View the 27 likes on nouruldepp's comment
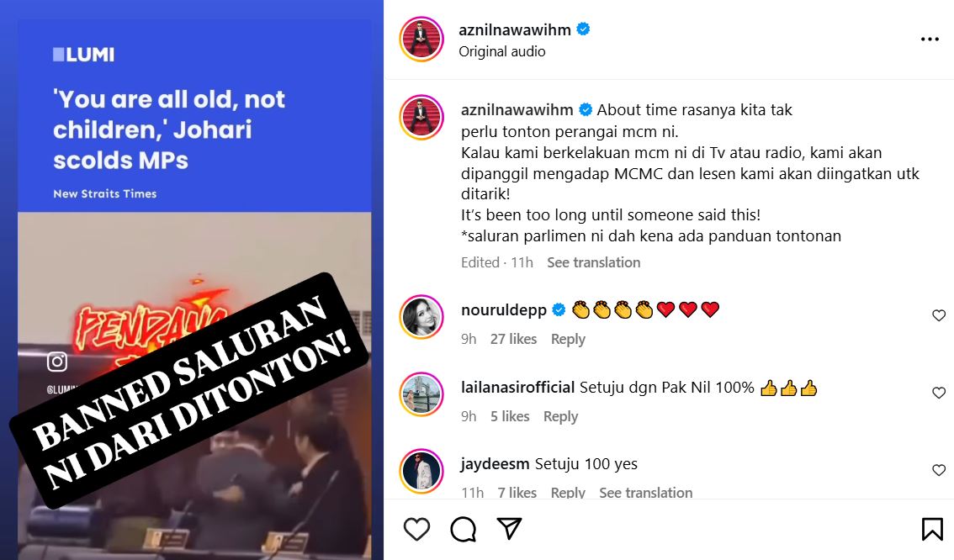Image resolution: width=954 pixels, height=560 pixels. pos(513,340)
